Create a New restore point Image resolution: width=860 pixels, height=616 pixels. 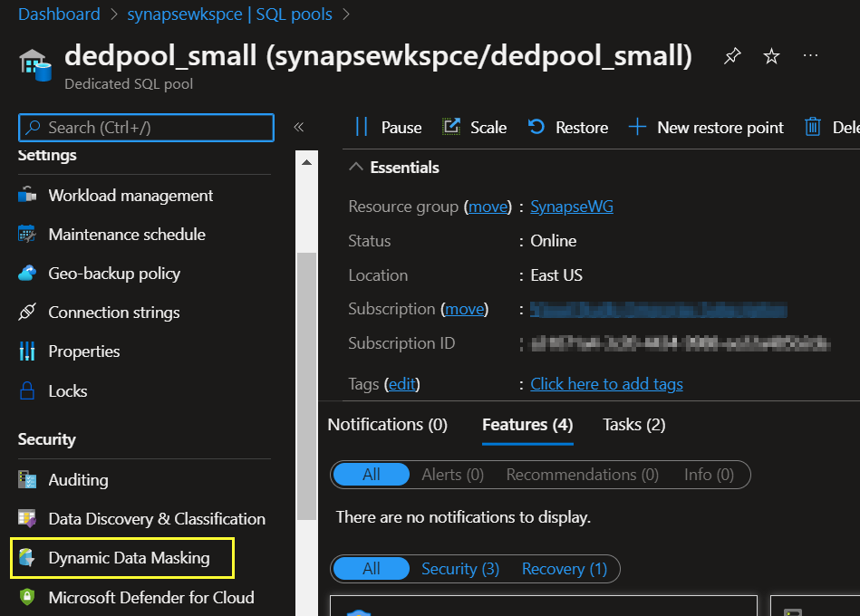706,127
